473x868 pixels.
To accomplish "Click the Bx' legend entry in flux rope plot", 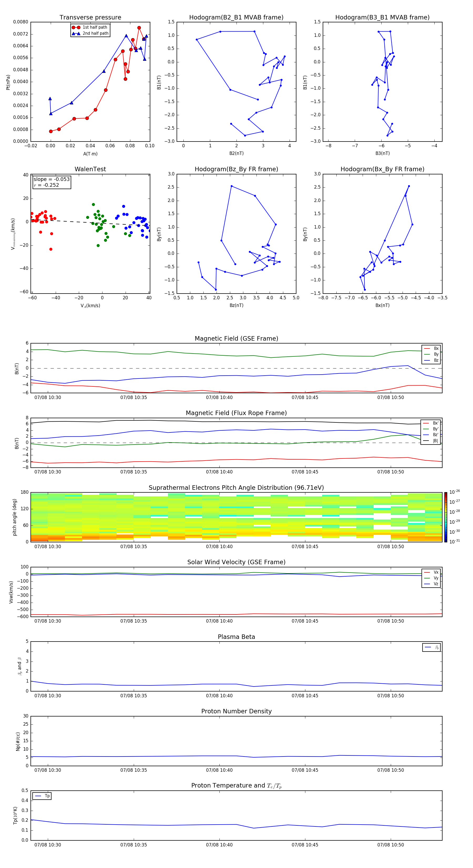I will (431, 423).
